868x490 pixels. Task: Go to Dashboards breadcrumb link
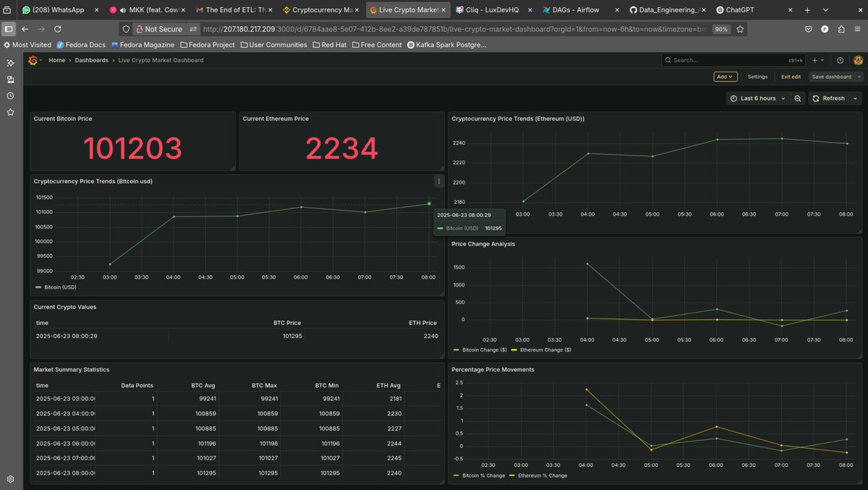click(x=92, y=61)
